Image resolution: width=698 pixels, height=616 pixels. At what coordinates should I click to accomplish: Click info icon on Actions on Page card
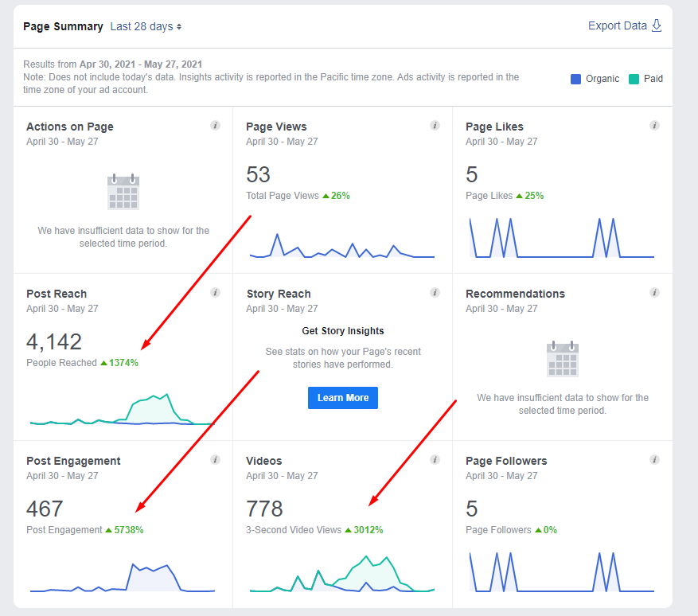pos(215,126)
